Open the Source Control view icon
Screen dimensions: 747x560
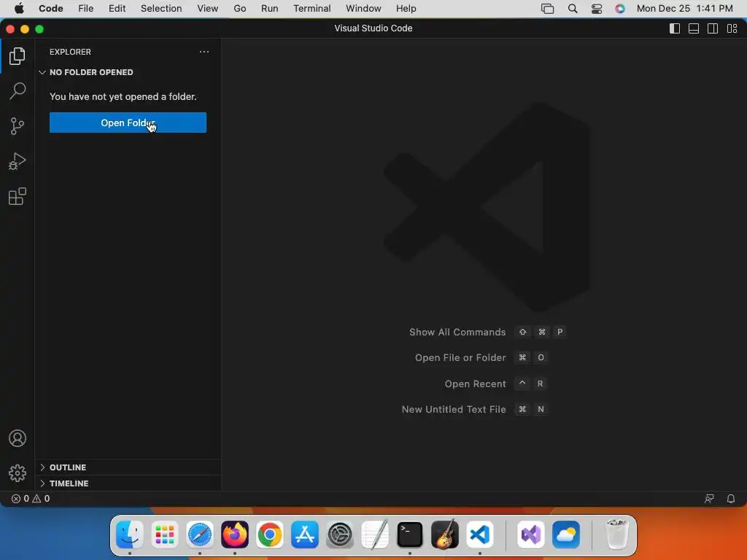pyautogui.click(x=18, y=126)
